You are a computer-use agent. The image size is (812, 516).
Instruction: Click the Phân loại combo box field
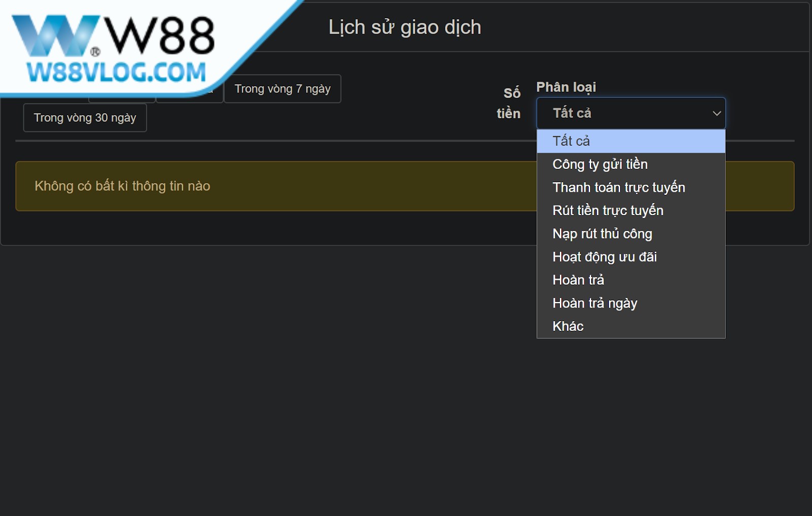(631, 113)
